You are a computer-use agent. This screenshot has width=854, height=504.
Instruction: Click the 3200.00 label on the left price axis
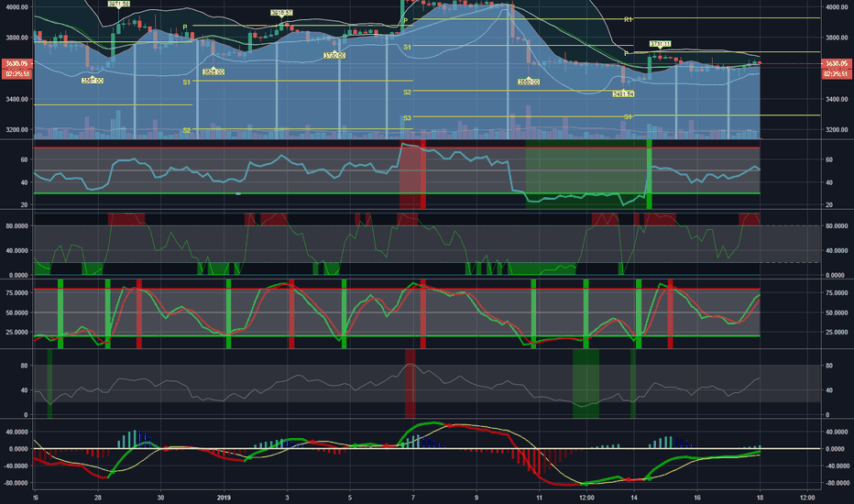tap(16, 130)
